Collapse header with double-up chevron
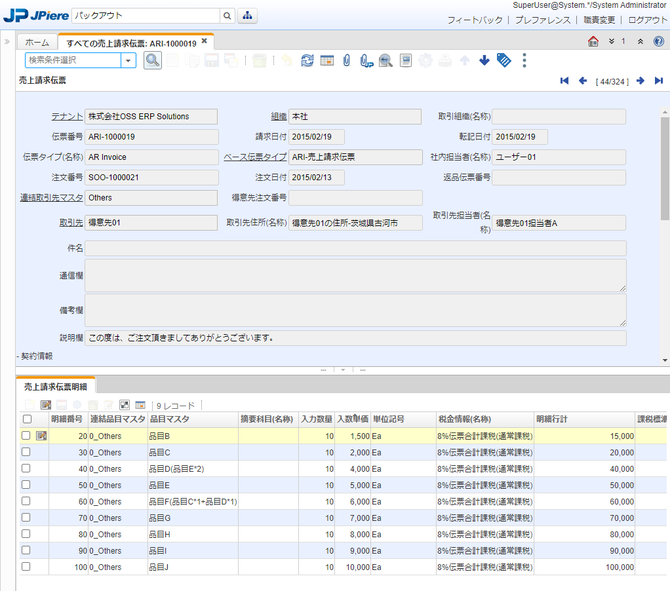Image resolution: width=670 pixels, height=591 pixels. pos(640,41)
